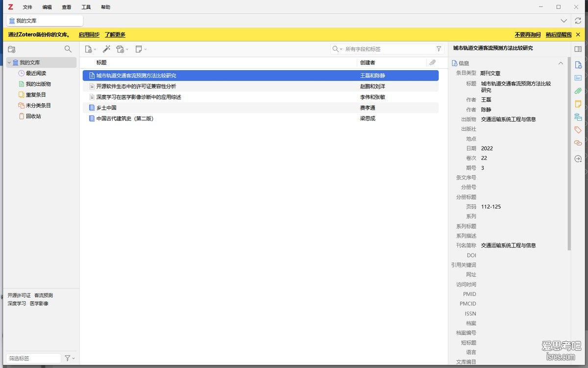The image size is (588, 368).
Task: Click 稍后提醒我 in the banner
Action: click(x=559, y=34)
